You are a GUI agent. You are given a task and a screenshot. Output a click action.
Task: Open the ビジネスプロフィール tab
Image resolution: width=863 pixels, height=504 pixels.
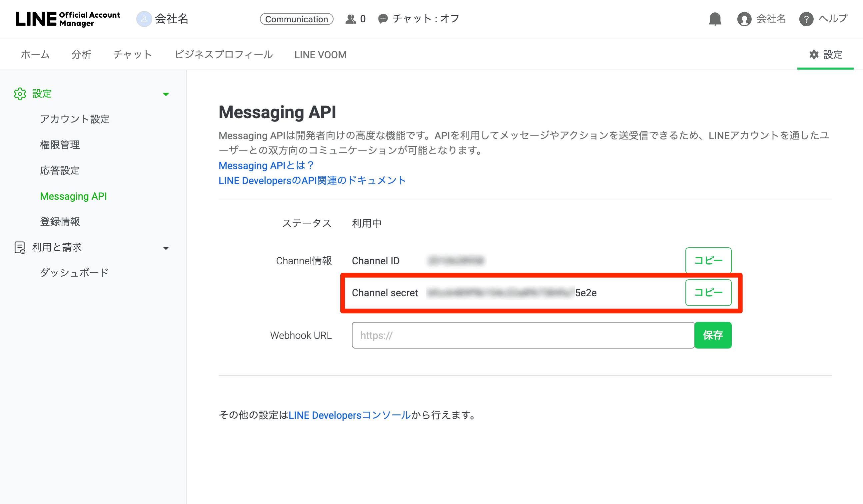pyautogui.click(x=224, y=54)
